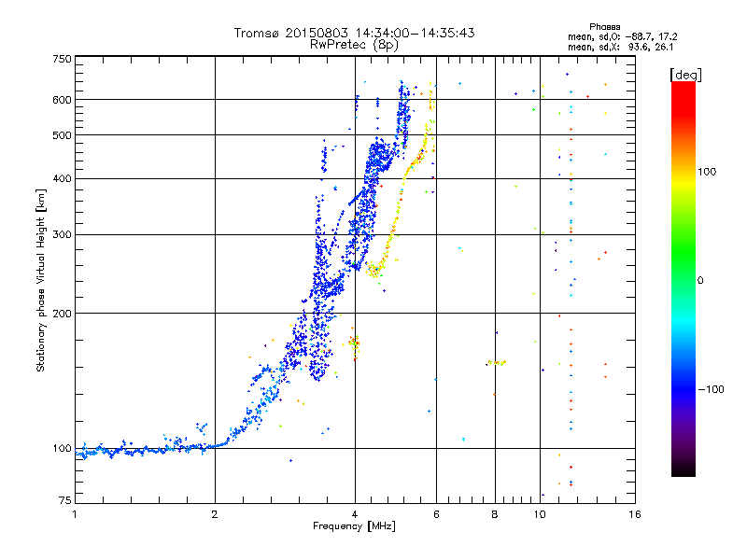
Task: Click the 'mean, sd,X: 93.6, 26.1' statistic
Action: coord(620,47)
